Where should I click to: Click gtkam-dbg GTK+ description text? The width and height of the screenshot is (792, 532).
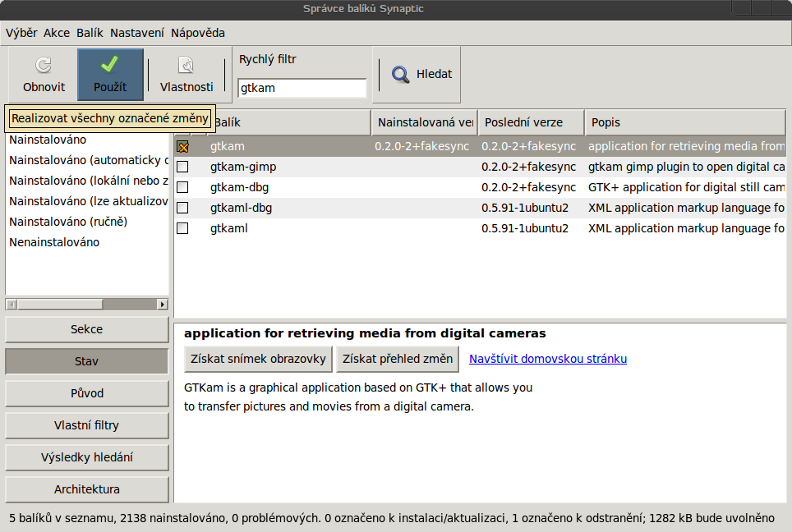[x=687, y=187]
